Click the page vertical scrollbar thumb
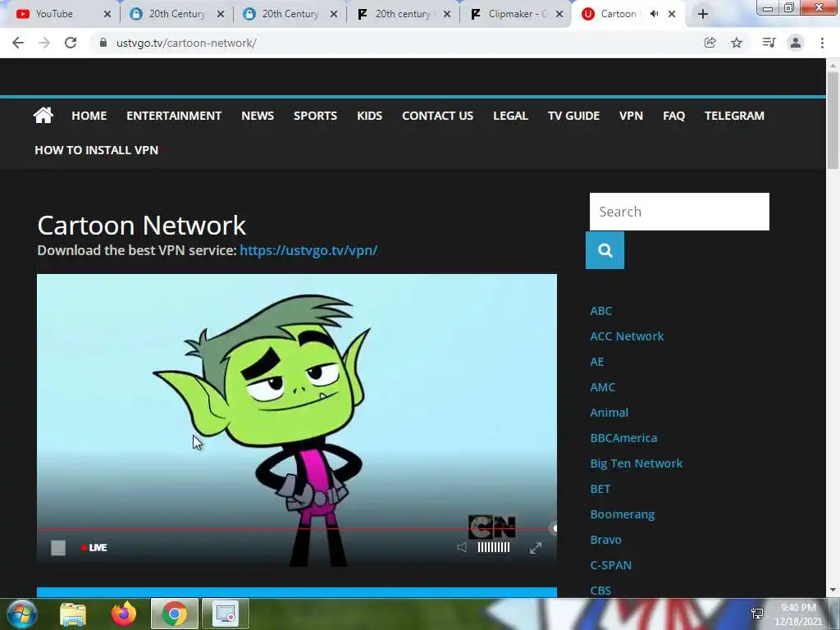840x630 pixels. [833, 120]
